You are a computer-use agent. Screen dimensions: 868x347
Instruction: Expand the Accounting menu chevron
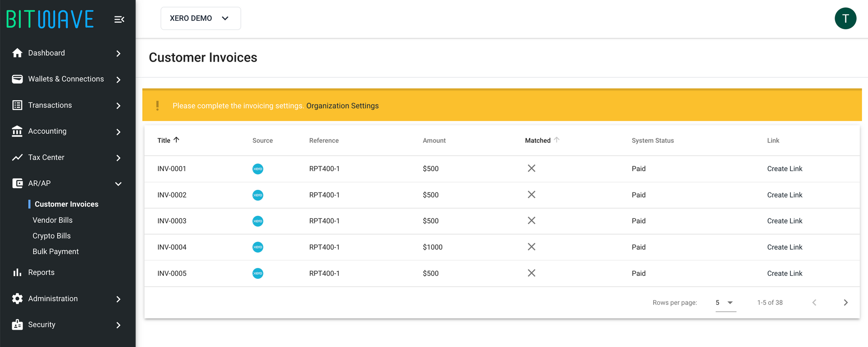pyautogui.click(x=118, y=132)
